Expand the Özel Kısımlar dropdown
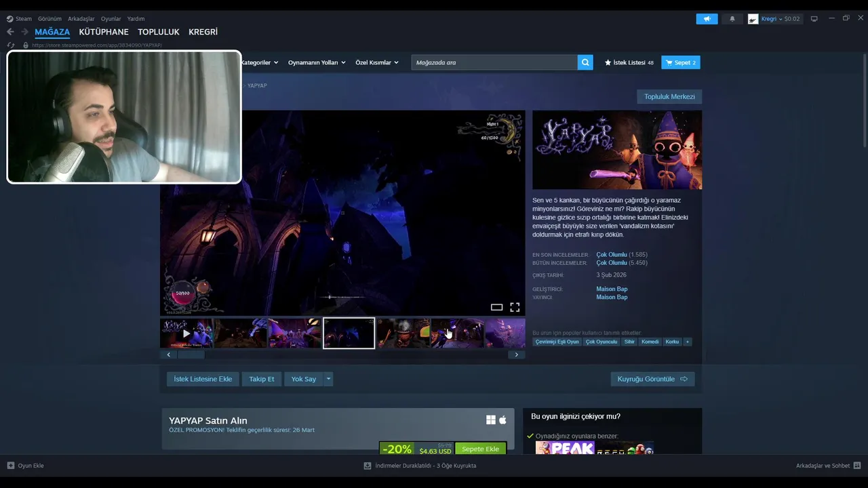The image size is (868, 488). click(377, 62)
